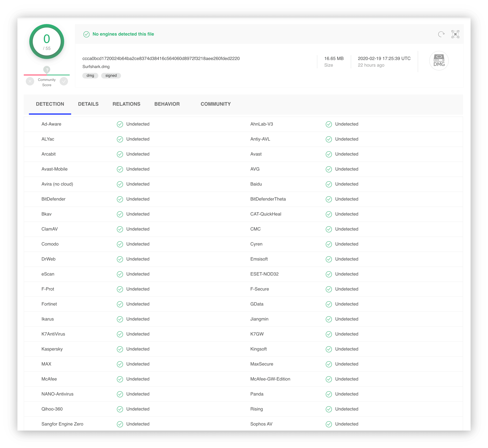The height and width of the screenshot is (448, 488).
Task: Click the 2020-02-19 17:25:39 UTC timestamp
Action: 384,58
